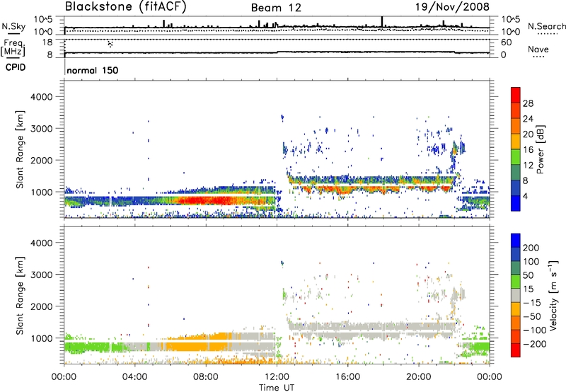This screenshot has height=392, width=566.
Task: Click the 24 label on power colorbar
Action: click(528, 119)
